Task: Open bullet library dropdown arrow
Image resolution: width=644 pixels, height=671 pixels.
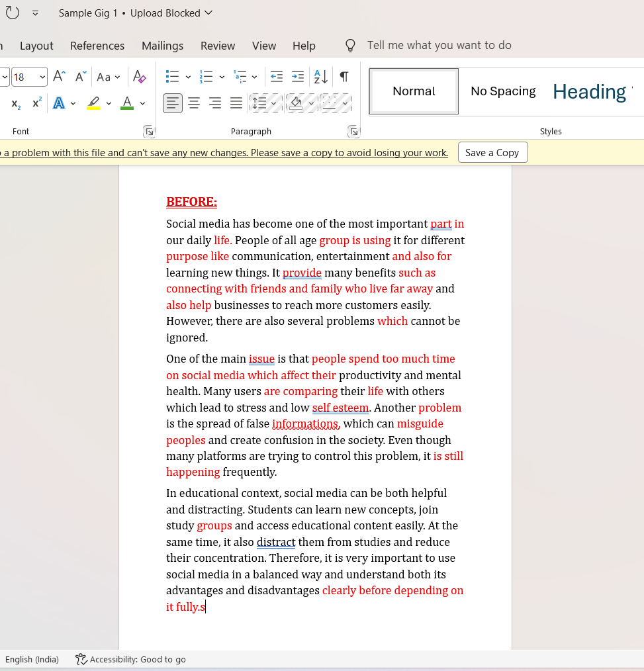Action: (188, 77)
